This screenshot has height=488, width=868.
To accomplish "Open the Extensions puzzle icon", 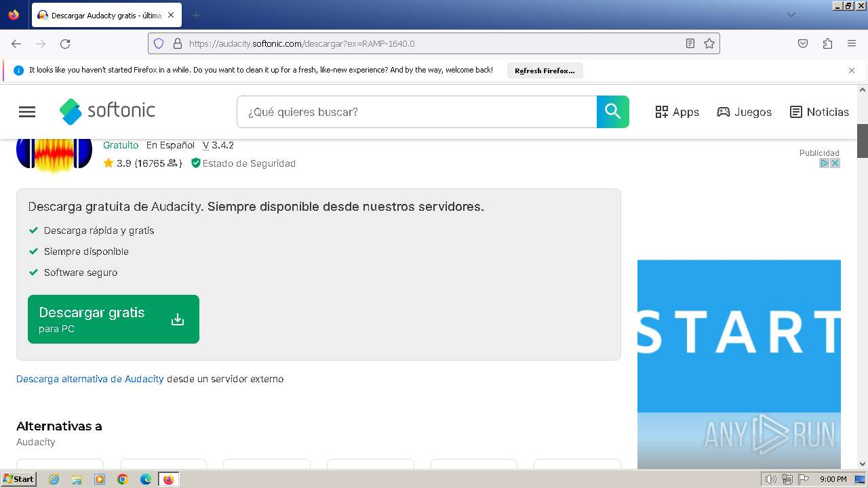I will 827,43.
